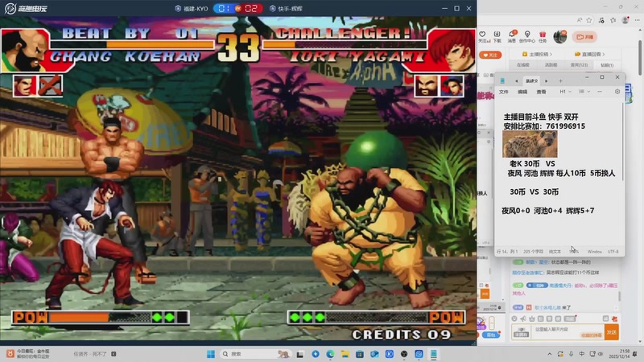Viewport: 644px width, 362px height.
Task: Open the 文件 menu in notepad
Action: coord(504,92)
